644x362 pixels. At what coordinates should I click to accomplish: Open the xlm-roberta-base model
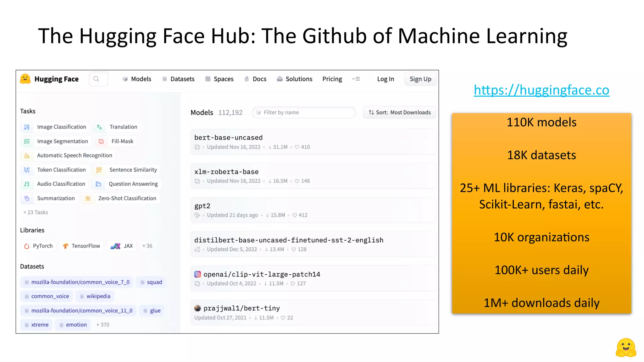(313, 176)
